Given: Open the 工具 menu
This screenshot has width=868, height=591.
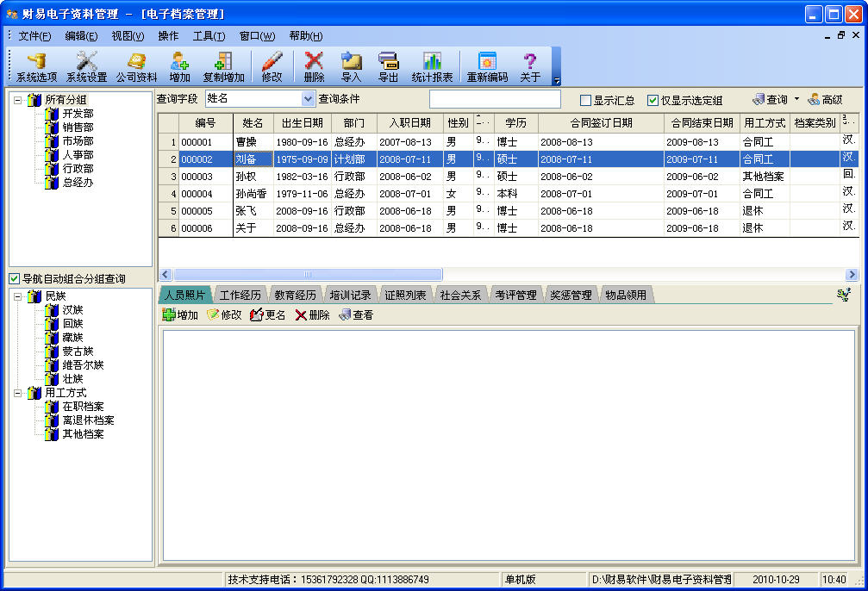Looking at the screenshot, I should coord(209,36).
